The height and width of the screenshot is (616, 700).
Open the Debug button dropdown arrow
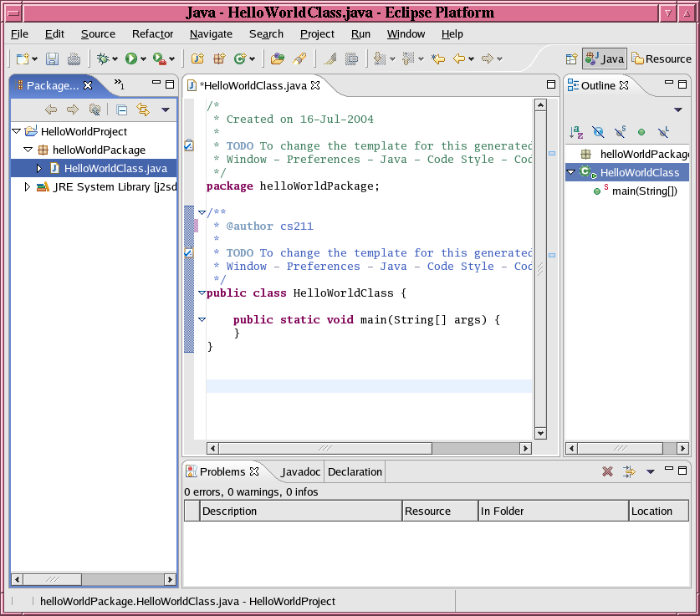[115, 59]
